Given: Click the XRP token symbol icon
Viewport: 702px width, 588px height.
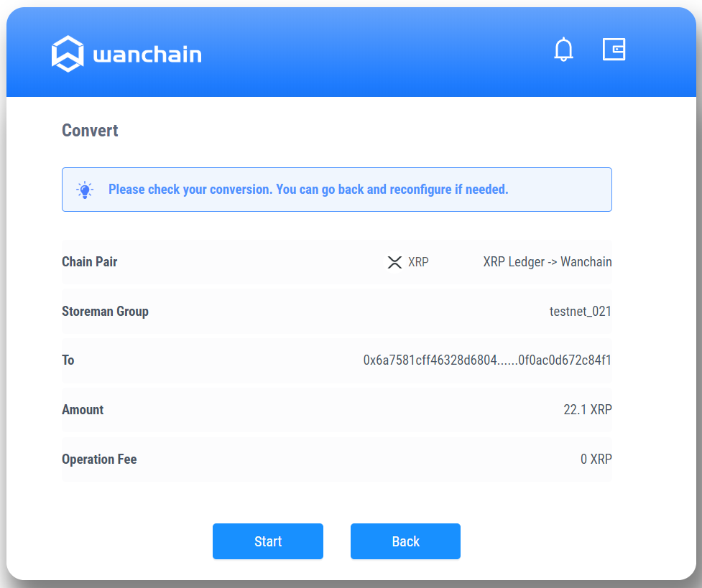Looking at the screenshot, I should [x=394, y=262].
